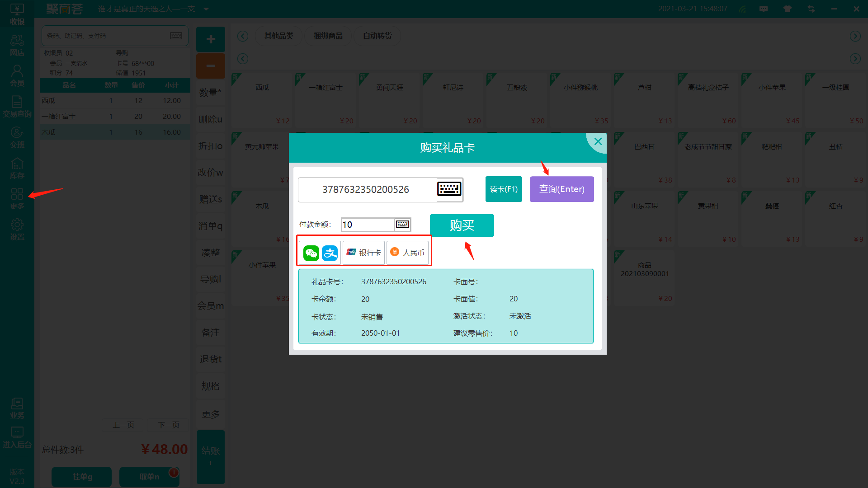Close the 购买礼品卡 dialog

tap(598, 141)
